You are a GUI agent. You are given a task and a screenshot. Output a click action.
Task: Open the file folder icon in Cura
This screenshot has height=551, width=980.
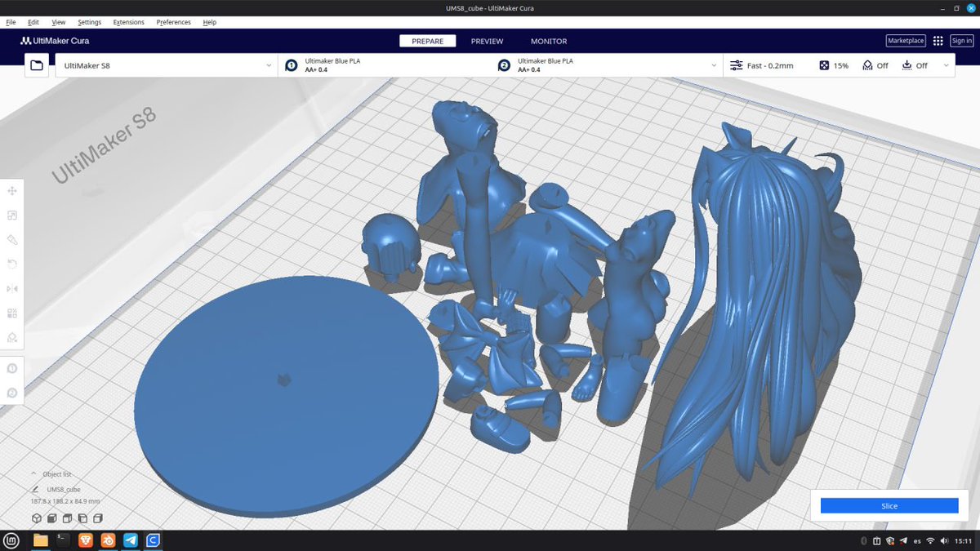click(x=36, y=65)
